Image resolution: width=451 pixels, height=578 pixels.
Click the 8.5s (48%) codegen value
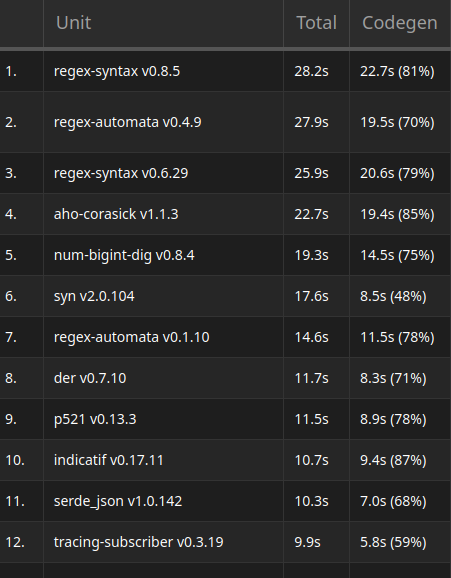pos(393,296)
